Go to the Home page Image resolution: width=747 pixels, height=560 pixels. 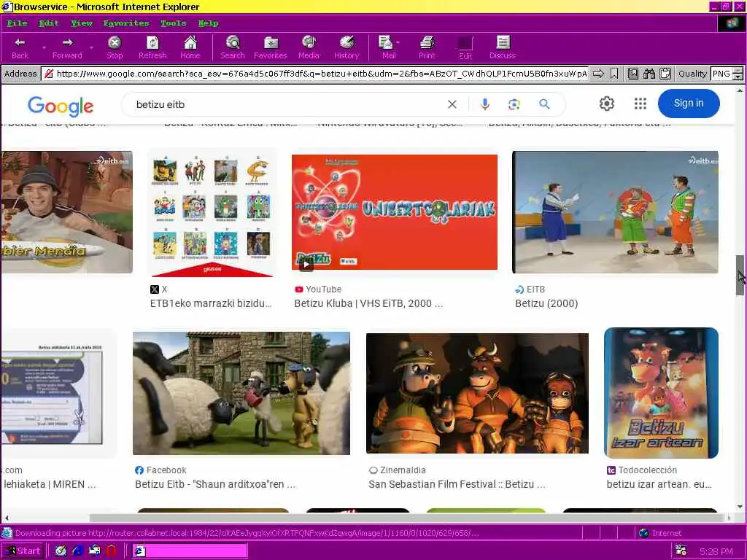190,47
